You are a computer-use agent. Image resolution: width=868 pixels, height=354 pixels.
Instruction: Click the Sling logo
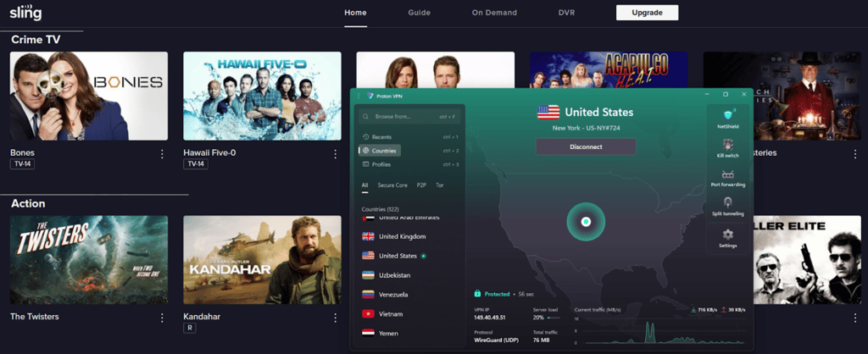pyautogui.click(x=25, y=12)
